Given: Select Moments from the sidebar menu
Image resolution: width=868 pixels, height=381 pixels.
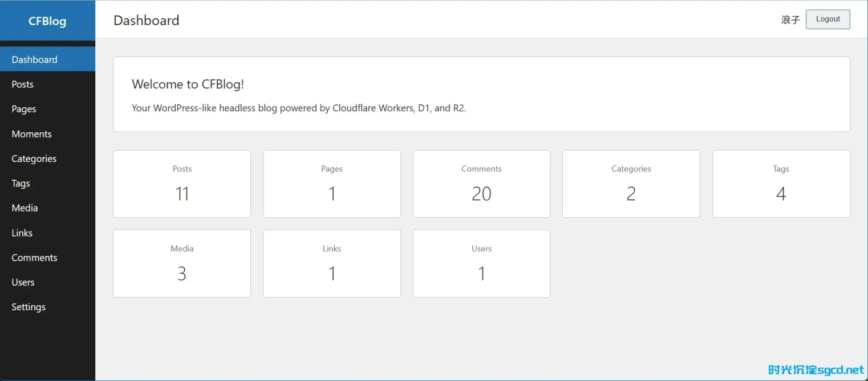Looking at the screenshot, I should click(32, 134).
